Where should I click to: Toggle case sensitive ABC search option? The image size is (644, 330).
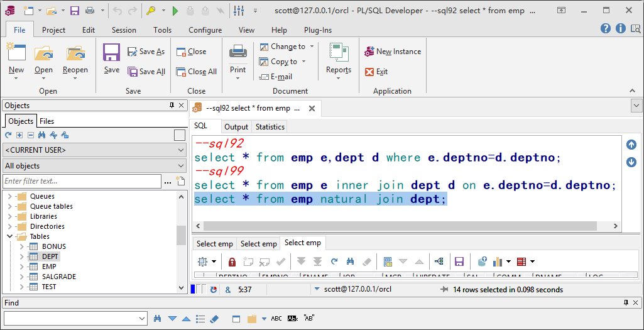click(x=276, y=319)
